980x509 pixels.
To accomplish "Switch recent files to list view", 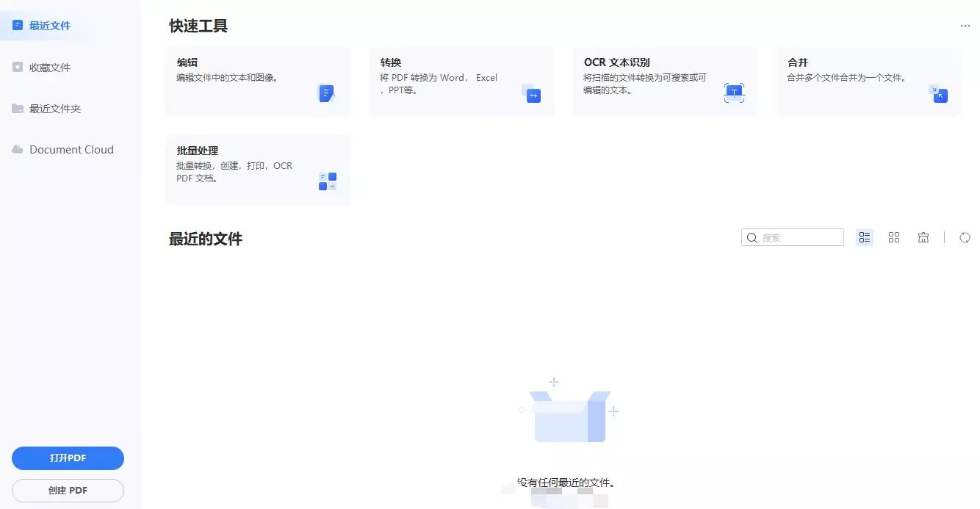I will point(864,237).
